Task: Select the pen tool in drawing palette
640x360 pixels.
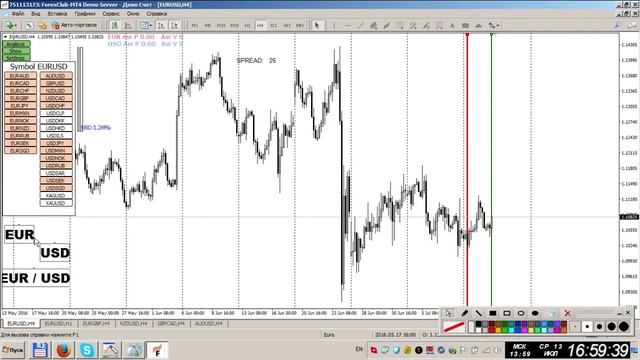Action: pyautogui.click(x=464, y=313)
